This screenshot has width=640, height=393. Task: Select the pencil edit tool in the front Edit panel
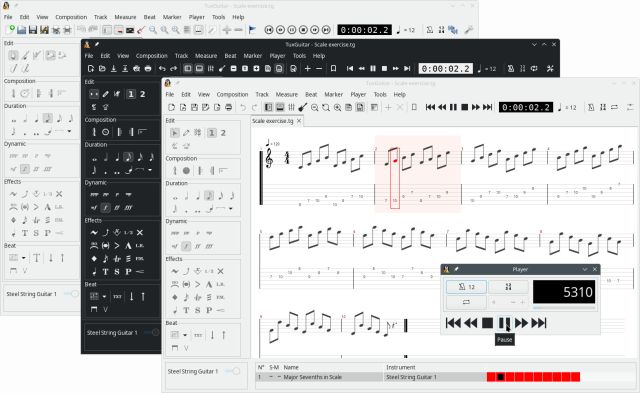pos(186,133)
